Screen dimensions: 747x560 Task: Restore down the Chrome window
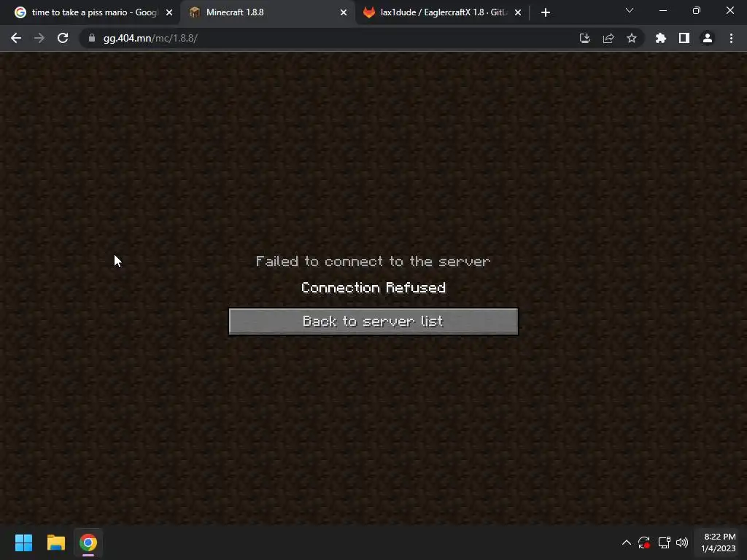tap(697, 10)
